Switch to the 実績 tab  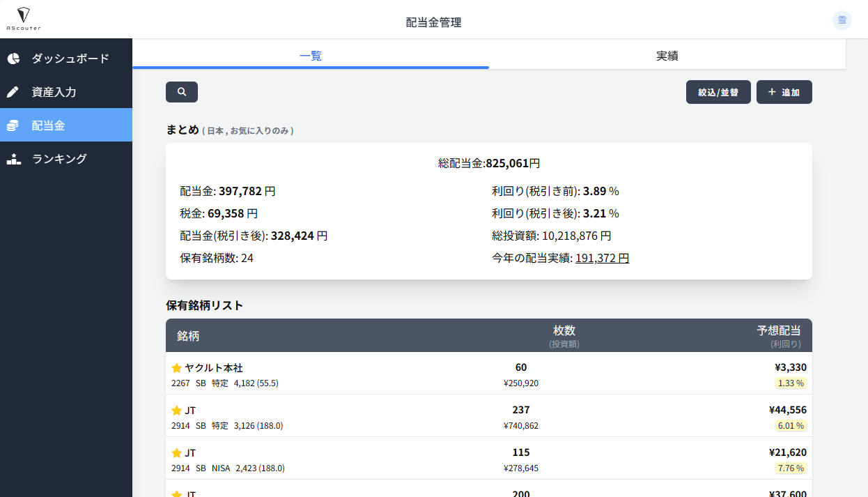tap(667, 56)
